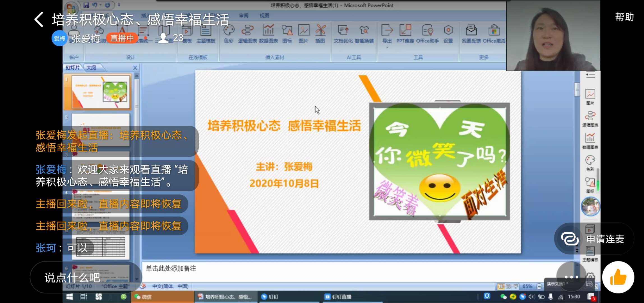
Task: Open the Windows Start menu
Action: [x=70, y=297]
